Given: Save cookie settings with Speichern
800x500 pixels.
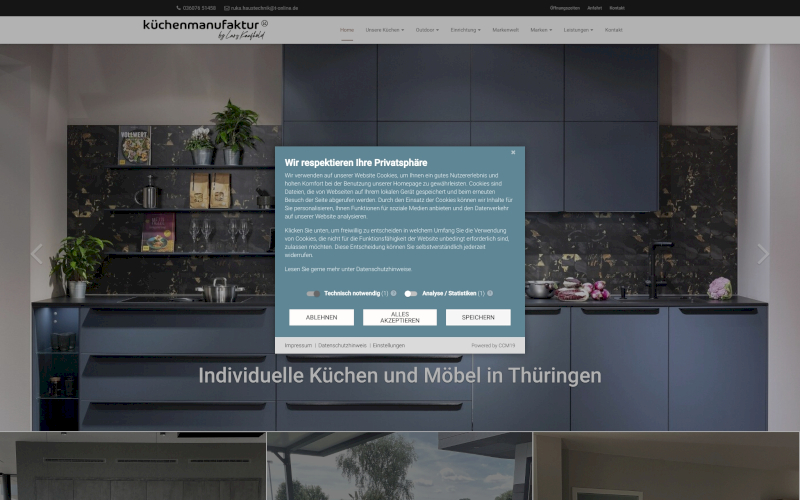Looking at the screenshot, I should point(478,317).
